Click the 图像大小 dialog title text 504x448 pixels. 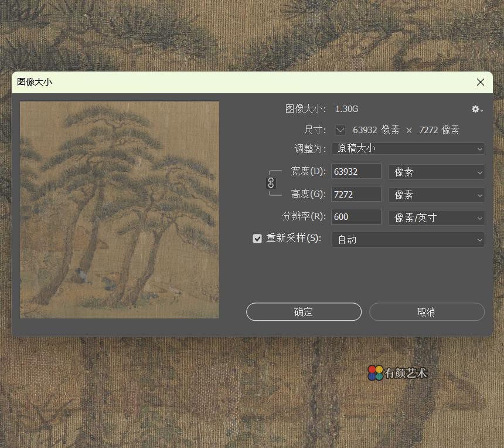(x=35, y=82)
